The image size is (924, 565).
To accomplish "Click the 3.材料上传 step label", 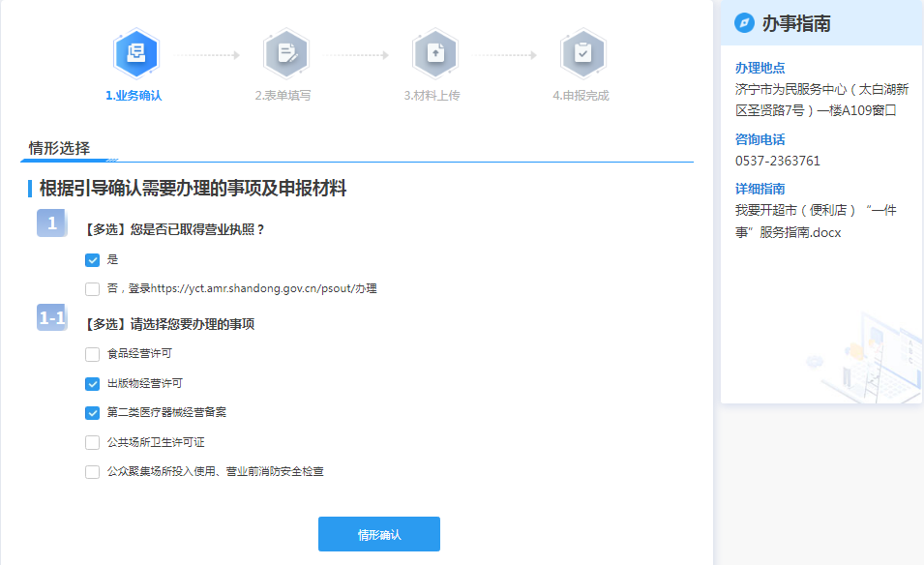I will click(432, 96).
